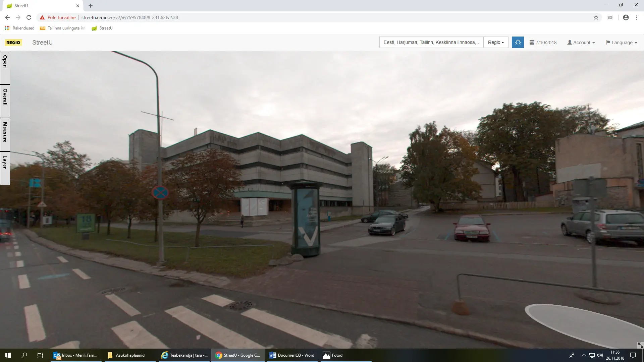Click the StreetU title link
644x362 pixels.
(42, 43)
